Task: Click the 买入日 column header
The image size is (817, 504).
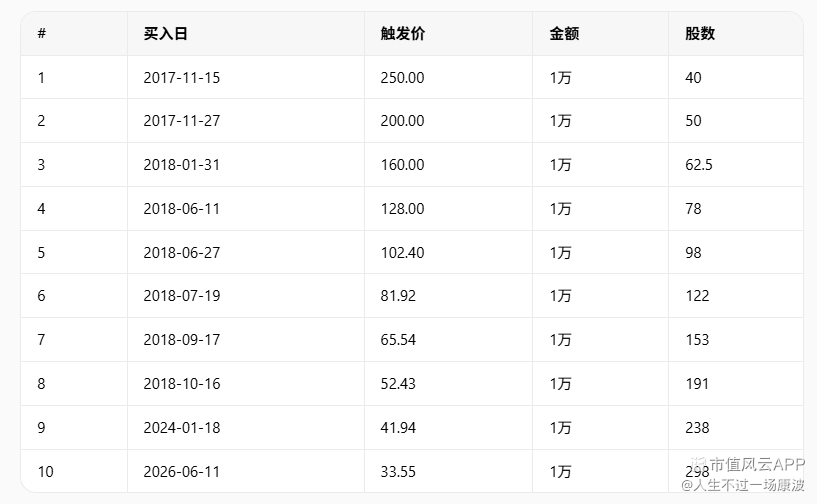Action: 166,34
